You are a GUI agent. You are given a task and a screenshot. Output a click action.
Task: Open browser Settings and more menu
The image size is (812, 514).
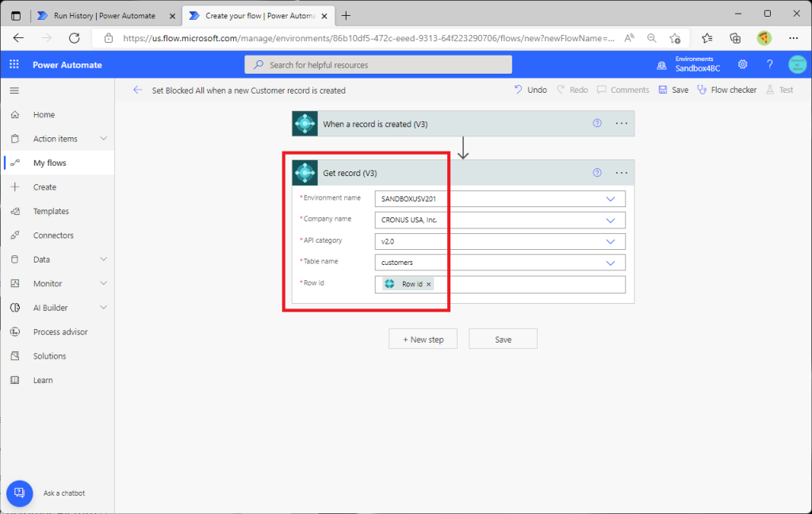793,38
